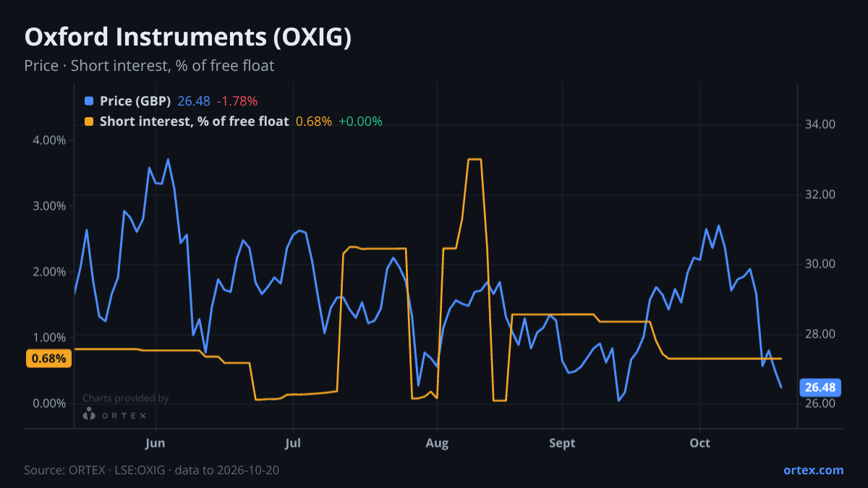Click the Jun x-axis label
Screen dimensions: 868x488
tap(156, 442)
